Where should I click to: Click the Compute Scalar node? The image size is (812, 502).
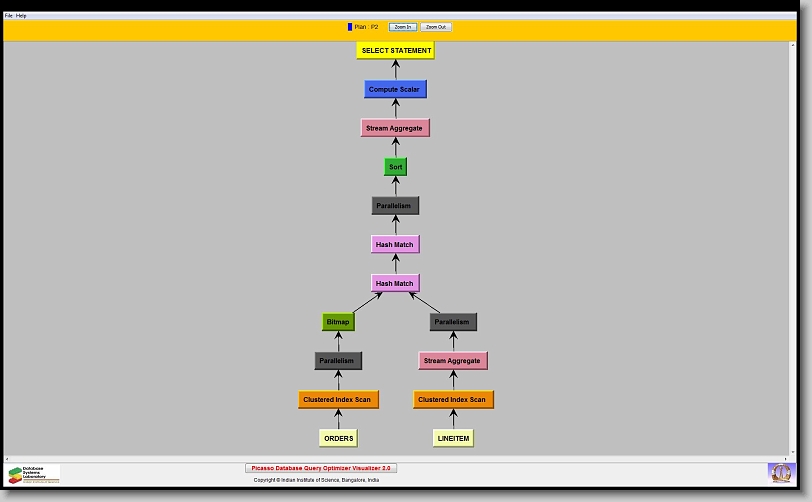[x=396, y=89]
